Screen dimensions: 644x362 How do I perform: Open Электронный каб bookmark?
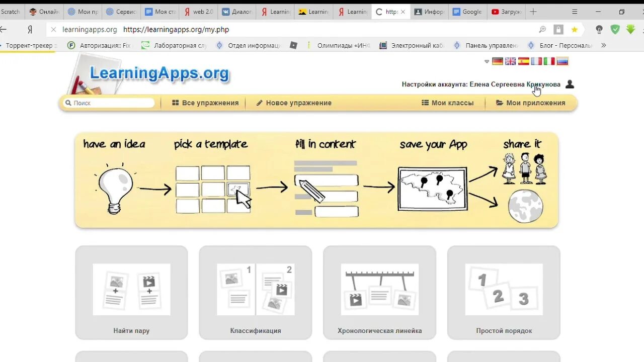click(x=412, y=45)
